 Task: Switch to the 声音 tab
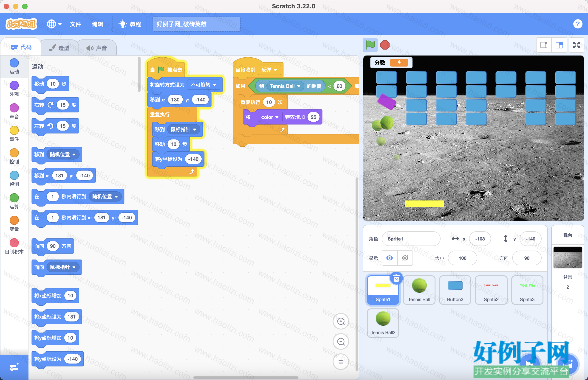[x=97, y=48]
